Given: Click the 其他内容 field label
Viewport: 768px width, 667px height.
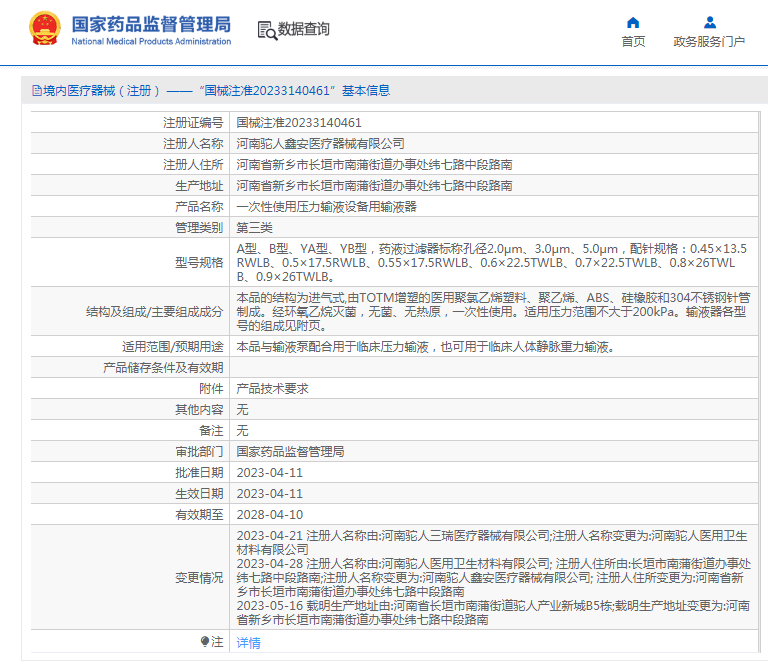Looking at the screenshot, I should pos(199,410).
